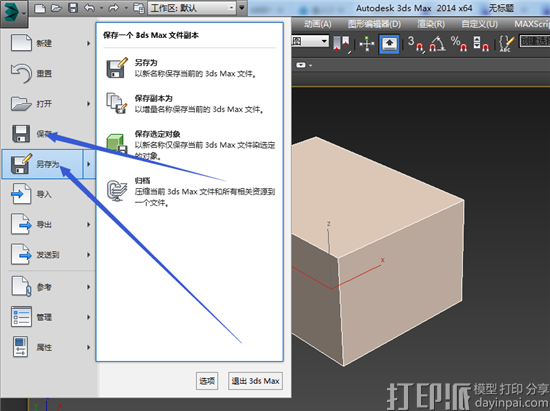Click the viewport label menu button

(x=304, y=65)
